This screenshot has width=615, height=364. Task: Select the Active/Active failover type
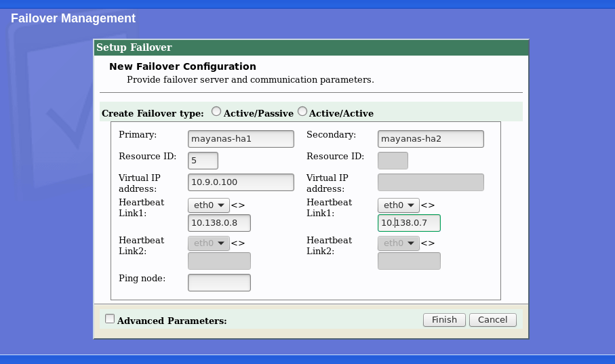point(302,111)
